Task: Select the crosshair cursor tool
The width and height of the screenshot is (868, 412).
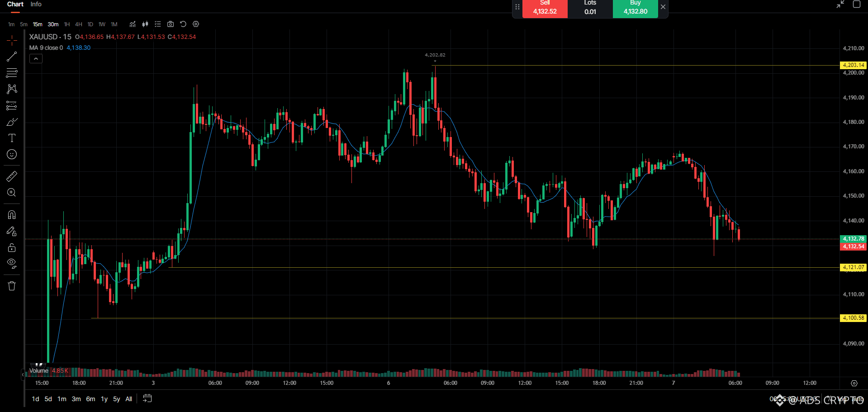Action: click(12, 40)
